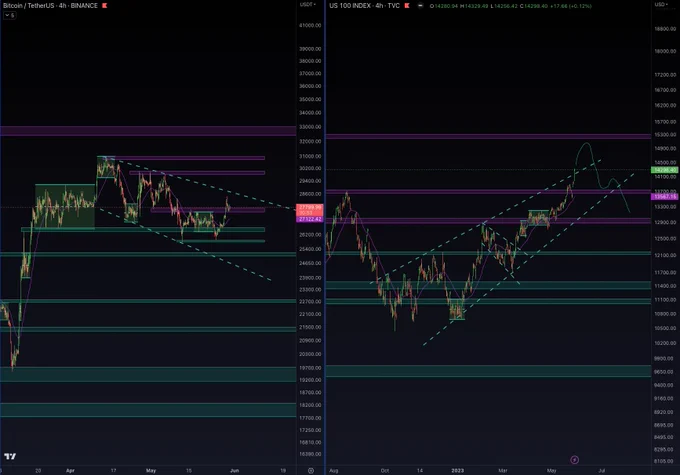Viewport: 680px width, 475px height.
Task: Click the green 14298.40 last price label
Action: [x=664, y=170]
